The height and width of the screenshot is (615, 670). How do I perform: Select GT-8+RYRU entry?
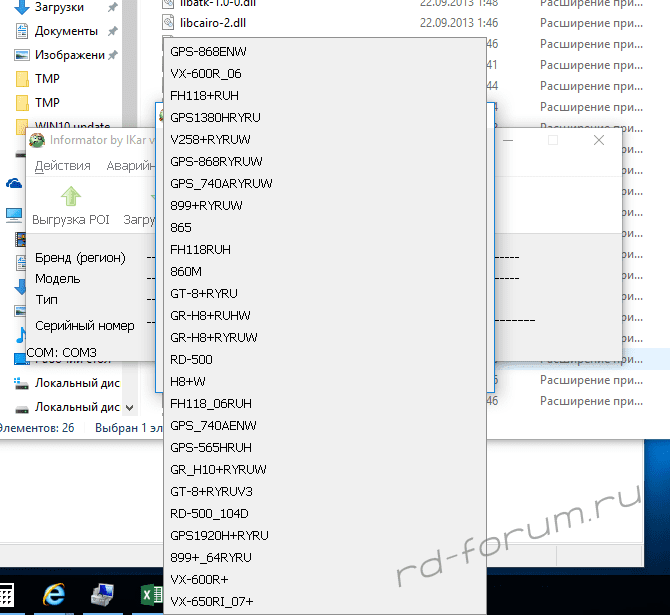pos(325,294)
